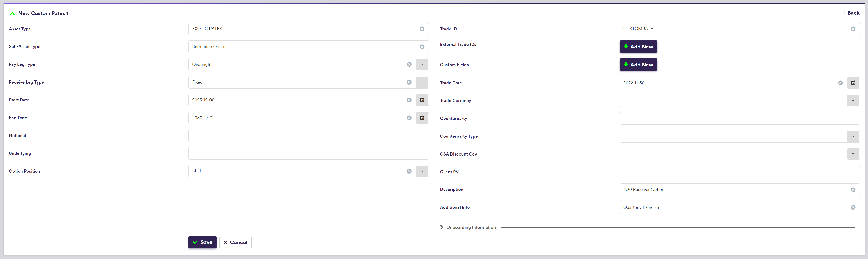868x259 pixels.
Task: Clear the Description field text
Action: (x=853, y=190)
